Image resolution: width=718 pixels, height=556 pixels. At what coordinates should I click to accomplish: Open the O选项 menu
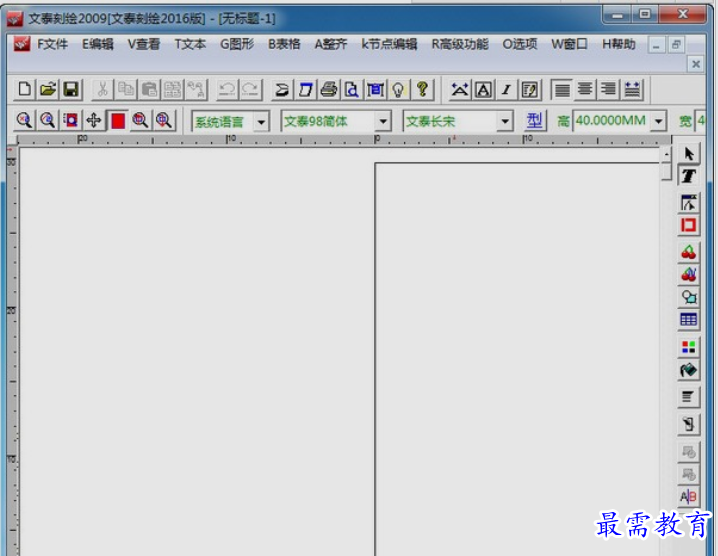pyautogui.click(x=520, y=44)
